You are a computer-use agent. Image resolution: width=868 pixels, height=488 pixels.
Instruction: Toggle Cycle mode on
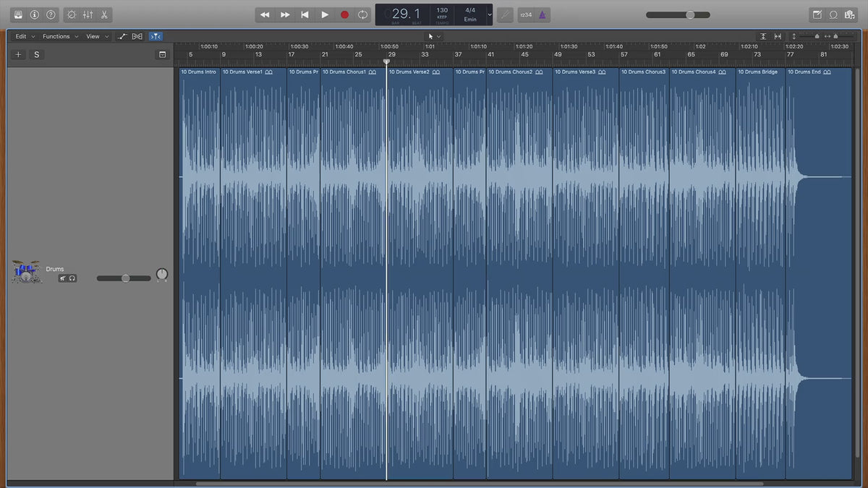click(x=362, y=14)
